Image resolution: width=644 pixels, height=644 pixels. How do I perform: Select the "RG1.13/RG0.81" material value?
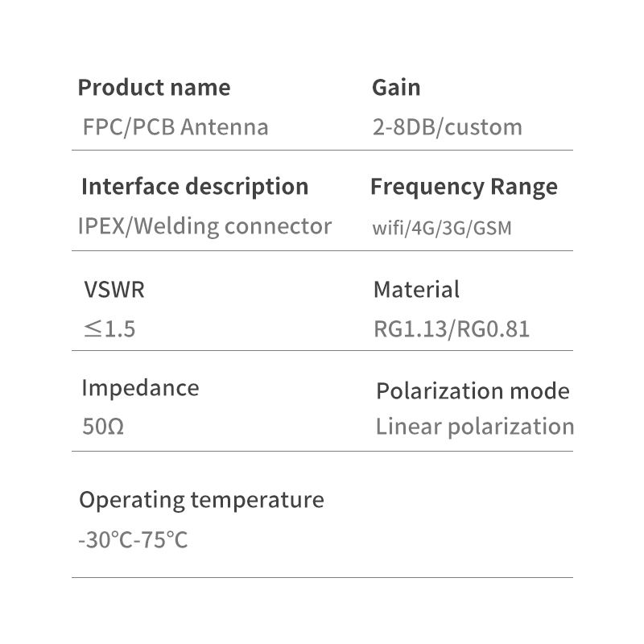click(452, 328)
